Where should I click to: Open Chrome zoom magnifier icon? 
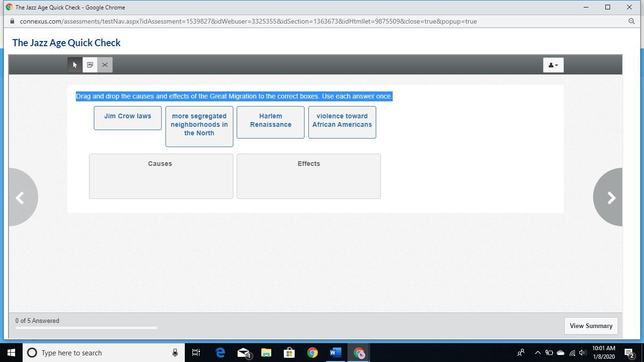pyautogui.click(x=632, y=21)
